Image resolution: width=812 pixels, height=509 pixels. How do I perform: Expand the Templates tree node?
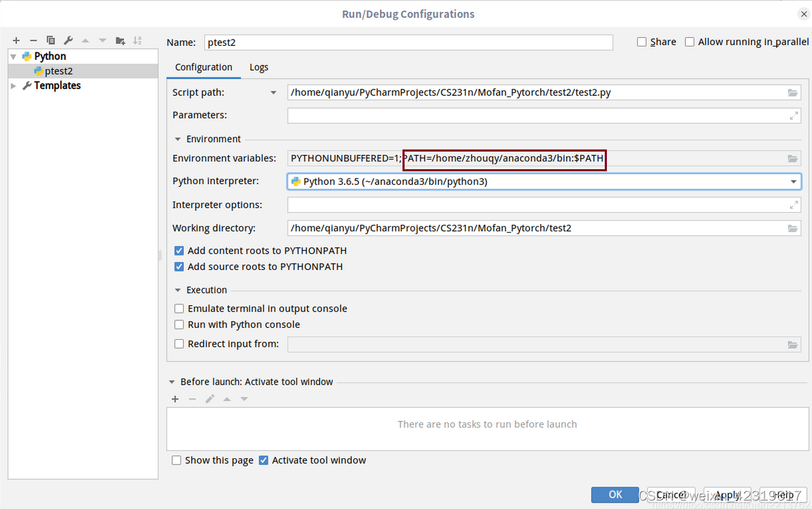click(x=13, y=85)
